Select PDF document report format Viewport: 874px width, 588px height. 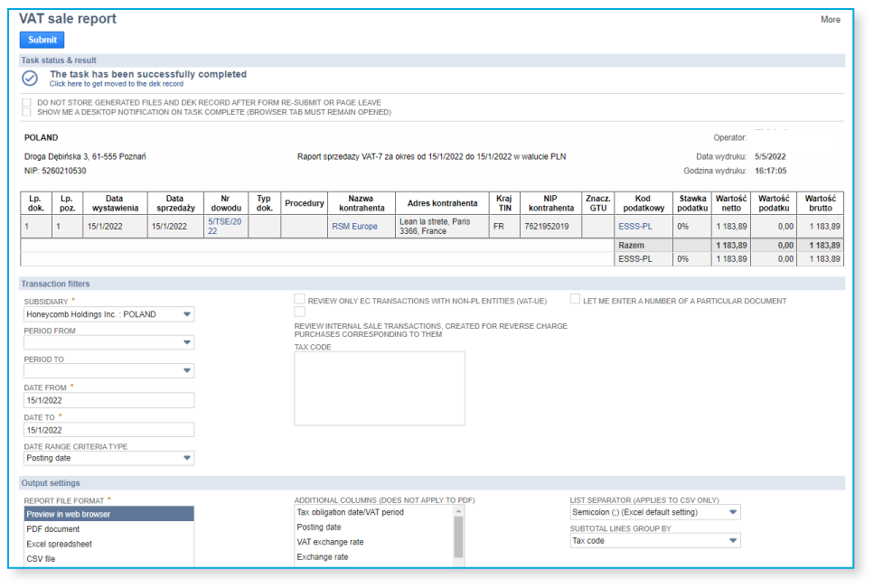(x=52, y=529)
